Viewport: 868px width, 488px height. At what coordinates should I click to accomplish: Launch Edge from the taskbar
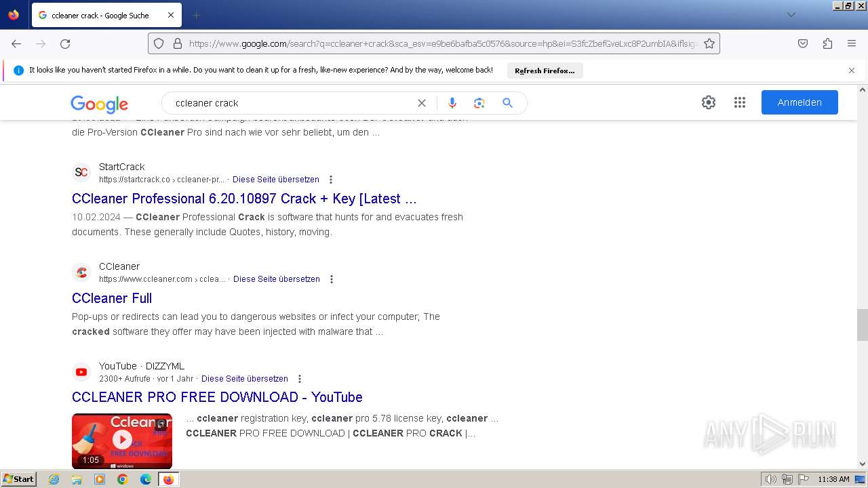point(146,479)
